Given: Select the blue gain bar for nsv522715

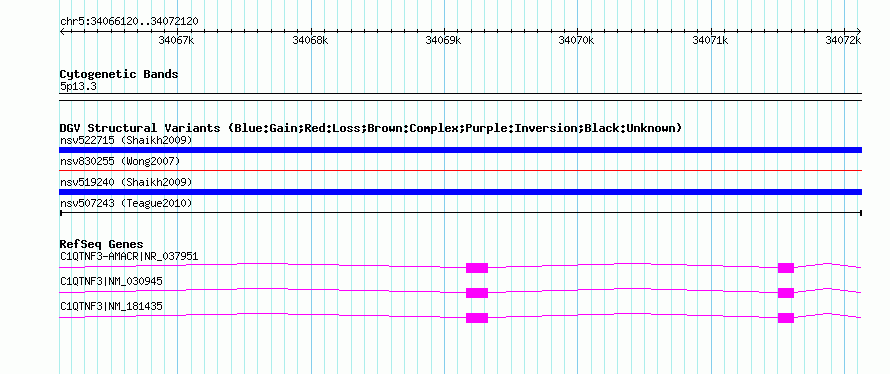Looking at the screenshot, I should (x=460, y=150).
